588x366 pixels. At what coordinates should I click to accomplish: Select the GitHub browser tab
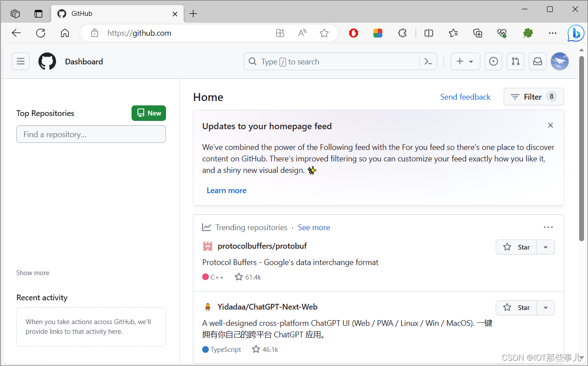click(x=117, y=14)
